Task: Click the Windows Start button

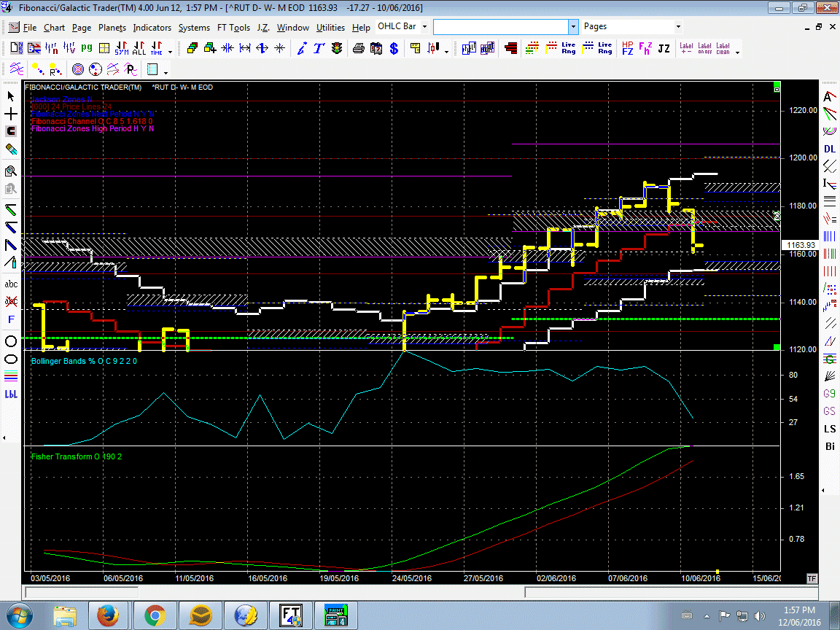Action: click(x=19, y=615)
